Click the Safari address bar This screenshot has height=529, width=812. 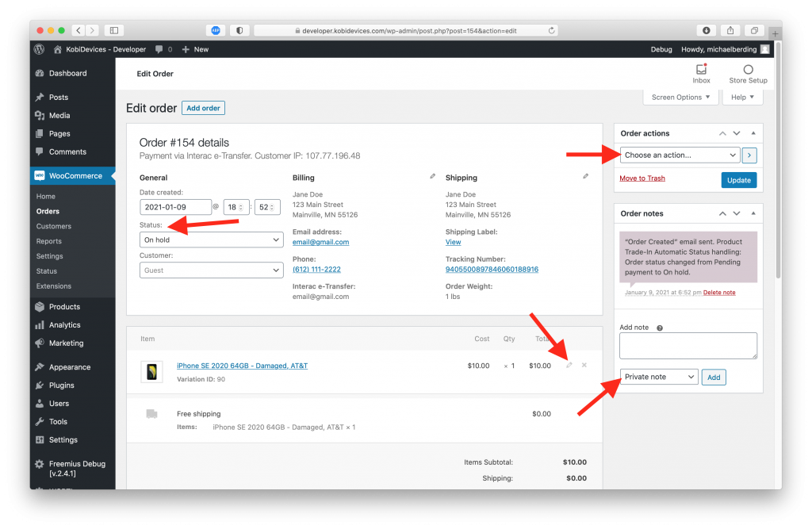407,31
